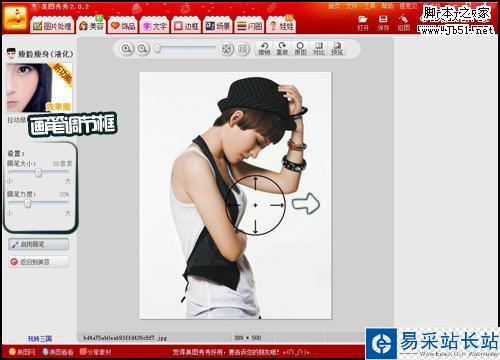This screenshot has width=500, height=360.
Task: Click the photo on the canvas
Action: [x=235, y=195]
